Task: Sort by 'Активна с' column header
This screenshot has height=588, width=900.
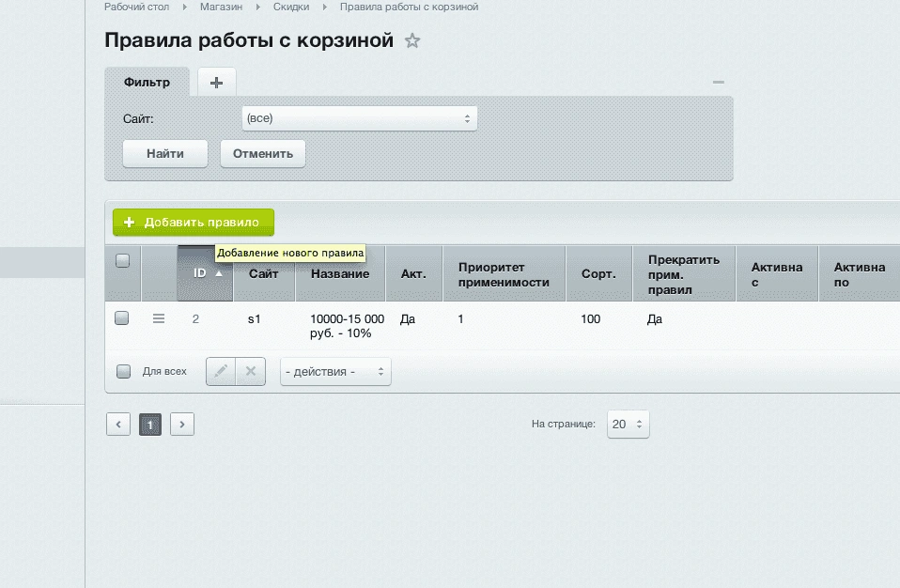Action: 777,274
